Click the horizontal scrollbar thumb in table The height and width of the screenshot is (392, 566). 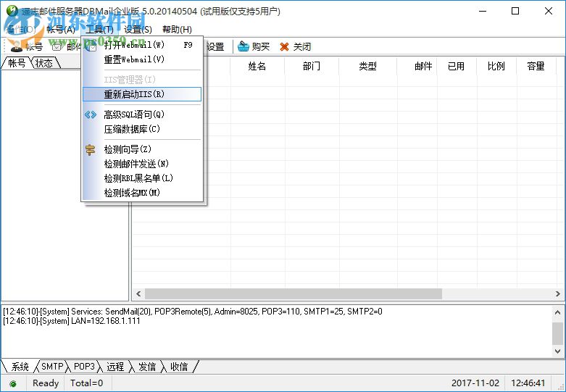point(294,294)
